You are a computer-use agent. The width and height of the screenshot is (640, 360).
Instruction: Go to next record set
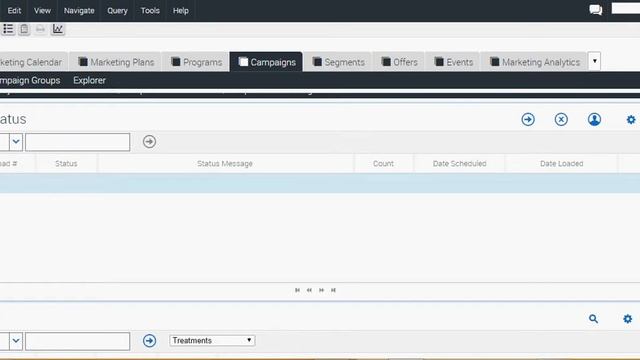pyautogui.click(x=322, y=290)
